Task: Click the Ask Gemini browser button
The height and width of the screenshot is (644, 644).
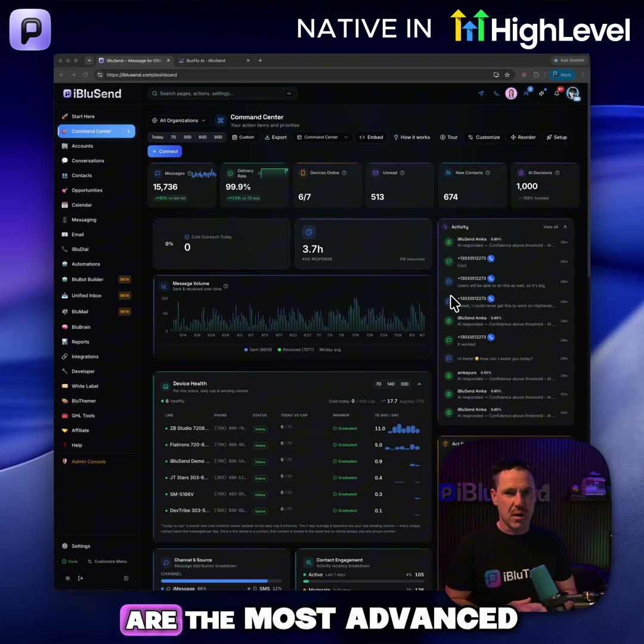Action: click(x=569, y=60)
